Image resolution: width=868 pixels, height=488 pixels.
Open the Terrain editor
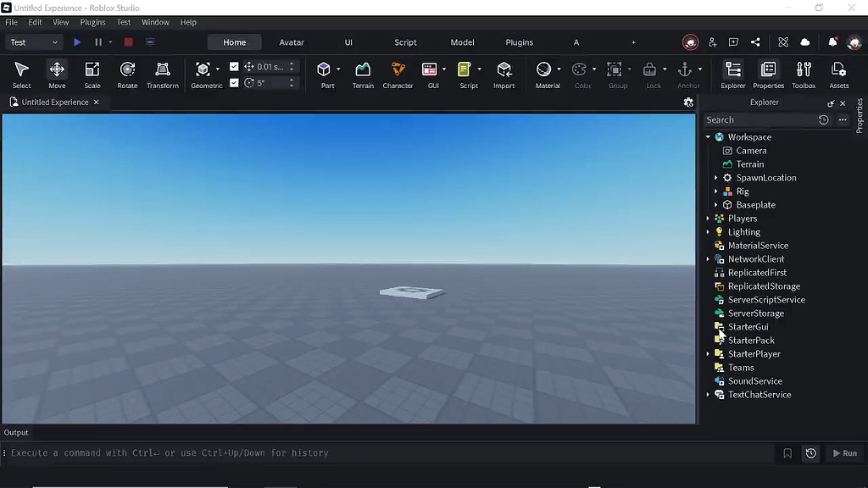(x=363, y=75)
